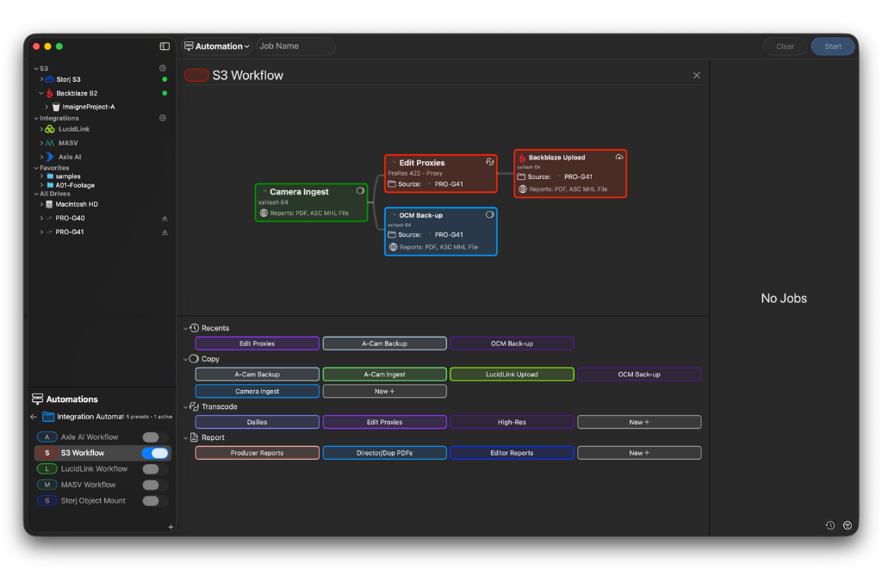Click the New + preset under Report
Screen dimensions: 882x588
(639, 452)
